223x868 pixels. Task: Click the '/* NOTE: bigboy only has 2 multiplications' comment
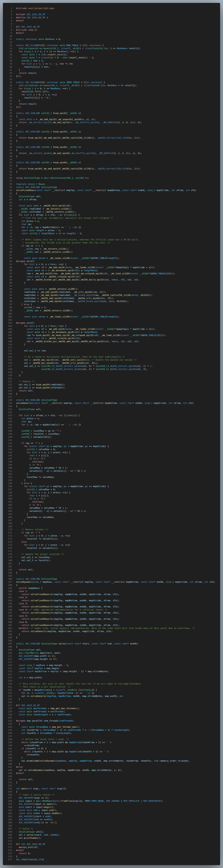point(80,240)
